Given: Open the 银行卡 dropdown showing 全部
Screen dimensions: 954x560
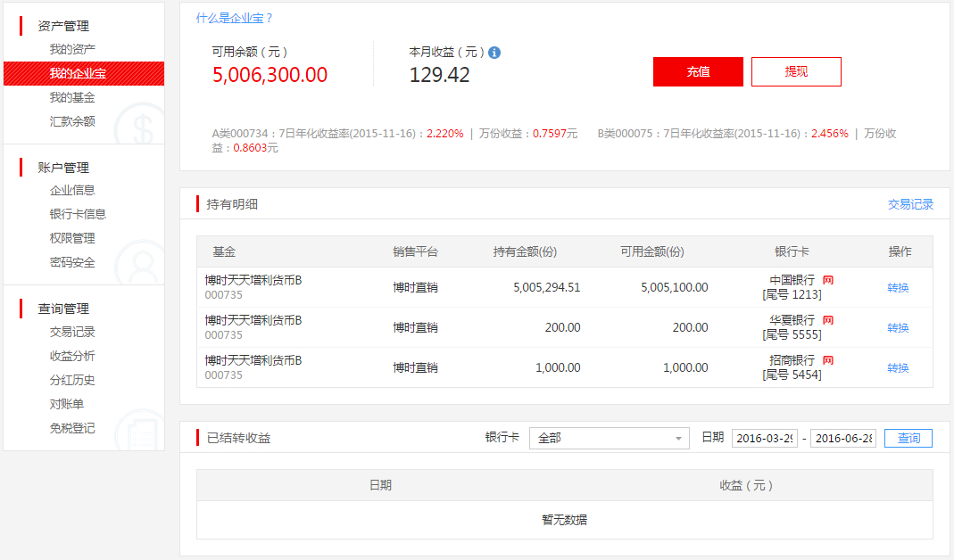Looking at the screenshot, I should [x=609, y=438].
